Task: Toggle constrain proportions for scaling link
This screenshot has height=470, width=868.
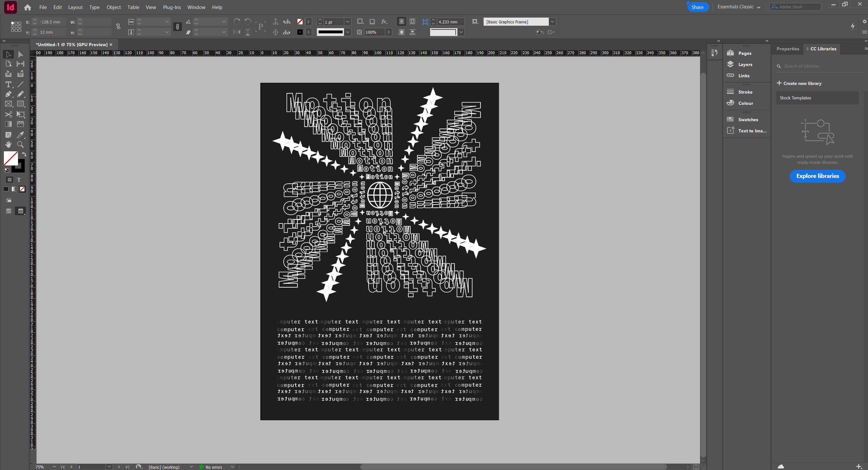Action: [x=177, y=27]
